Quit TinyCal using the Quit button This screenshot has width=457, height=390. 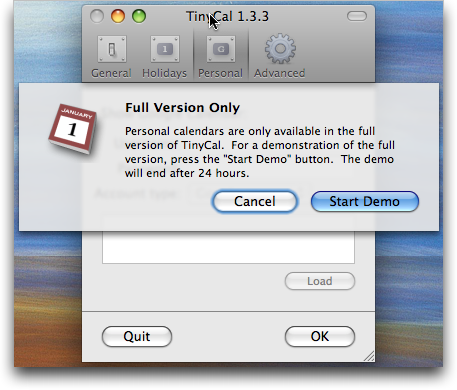(137, 336)
